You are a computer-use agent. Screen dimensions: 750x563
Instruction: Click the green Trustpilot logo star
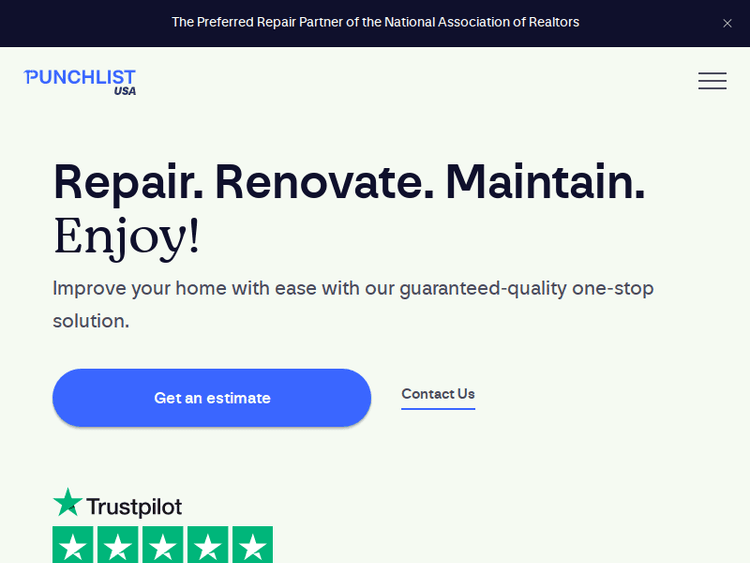[x=68, y=503]
